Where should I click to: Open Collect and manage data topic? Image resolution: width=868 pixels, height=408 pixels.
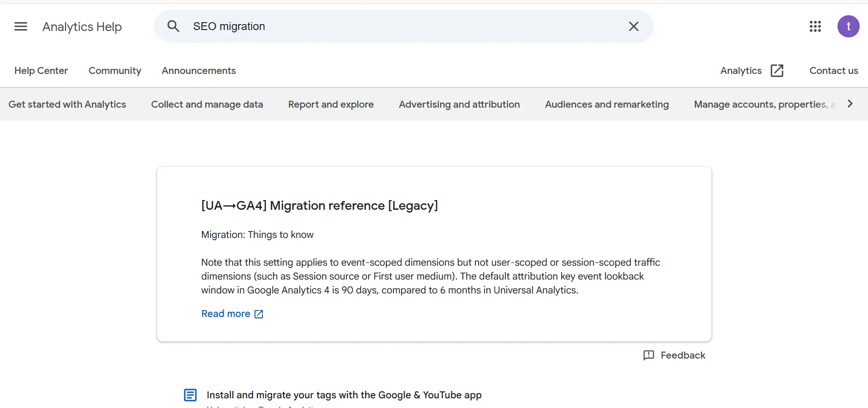[207, 104]
